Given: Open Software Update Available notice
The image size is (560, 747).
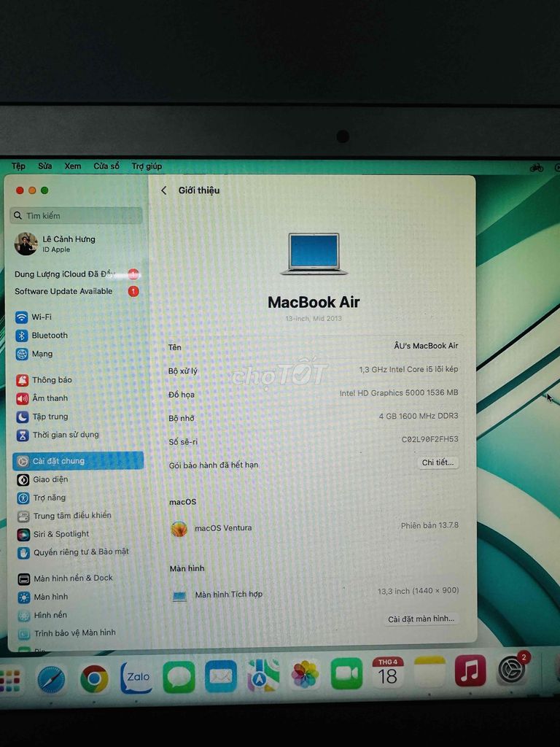Looking at the screenshot, I should [76, 292].
